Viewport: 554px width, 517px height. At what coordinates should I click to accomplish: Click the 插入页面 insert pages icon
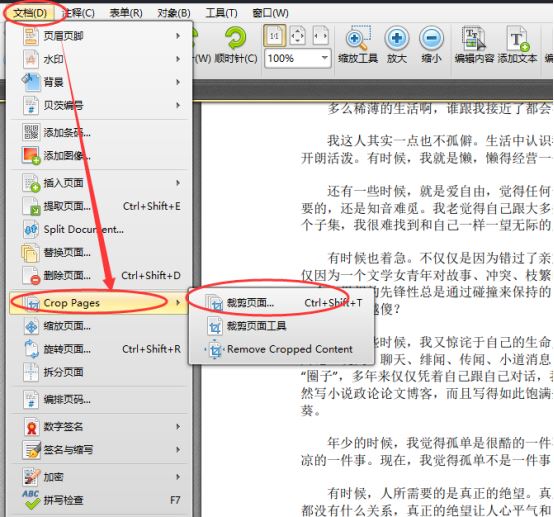click(31, 183)
